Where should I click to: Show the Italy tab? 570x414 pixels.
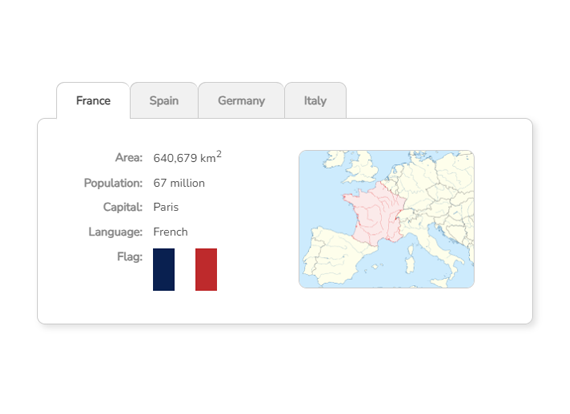pyautogui.click(x=315, y=101)
